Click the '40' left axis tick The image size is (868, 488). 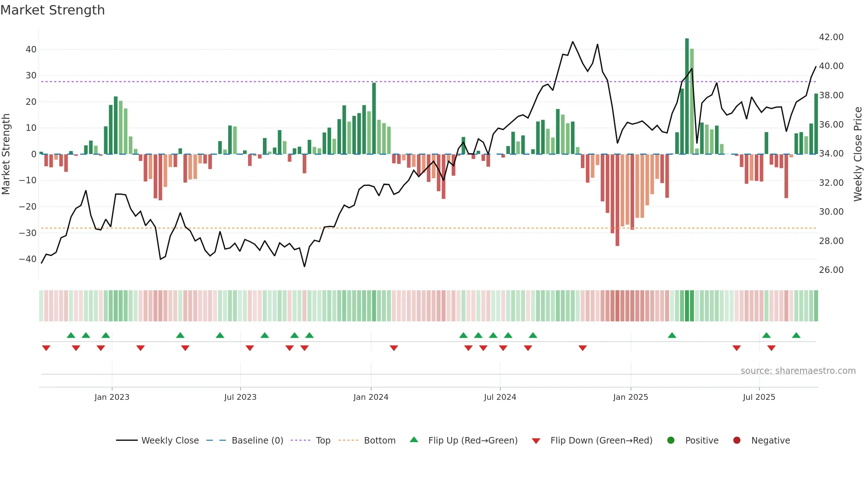[31, 49]
